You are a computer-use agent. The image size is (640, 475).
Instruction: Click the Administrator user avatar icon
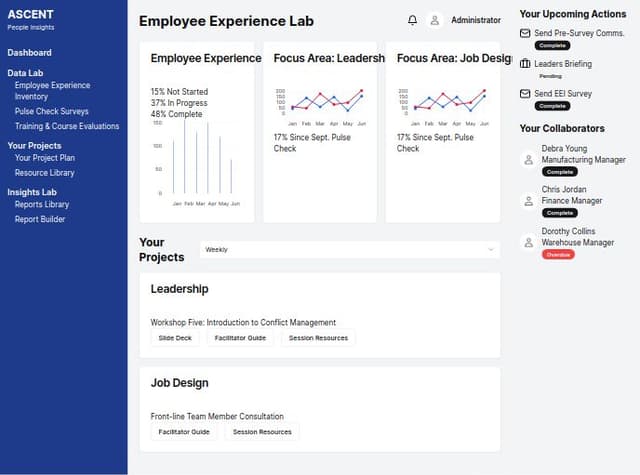click(435, 20)
